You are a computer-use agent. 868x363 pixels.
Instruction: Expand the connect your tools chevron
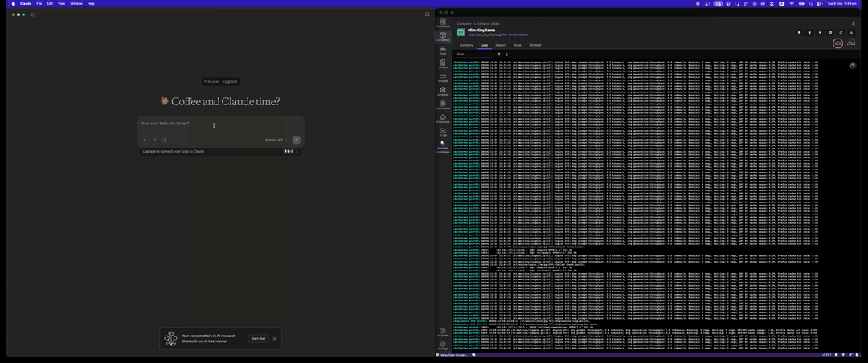point(297,151)
